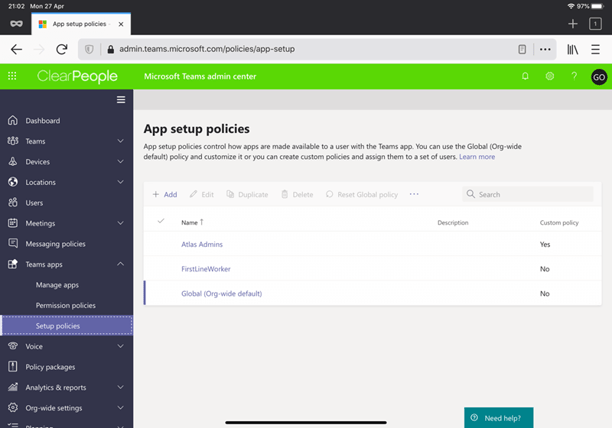Open the app launcher waffle icon
This screenshot has height=428, width=612.
click(x=12, y=76)
